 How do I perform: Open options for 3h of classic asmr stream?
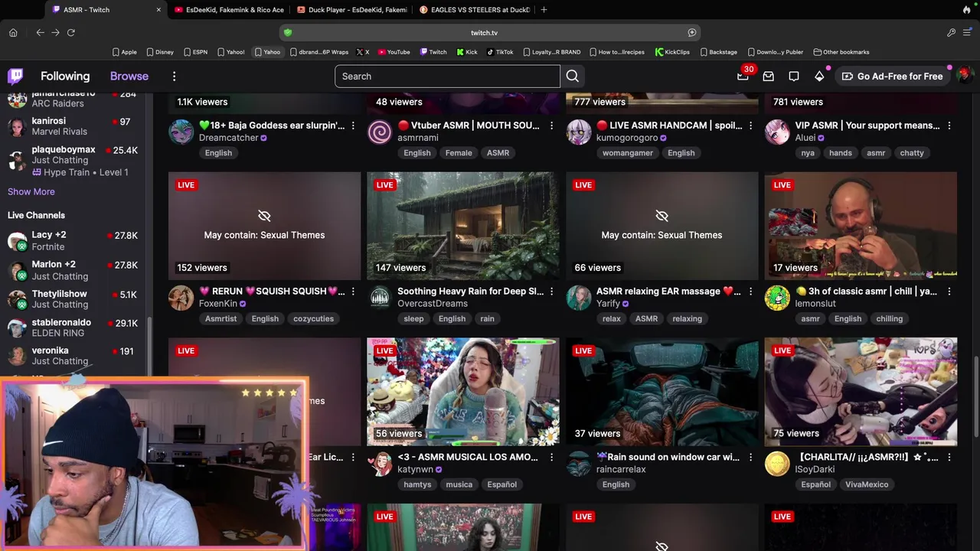[x=949, y=292]
